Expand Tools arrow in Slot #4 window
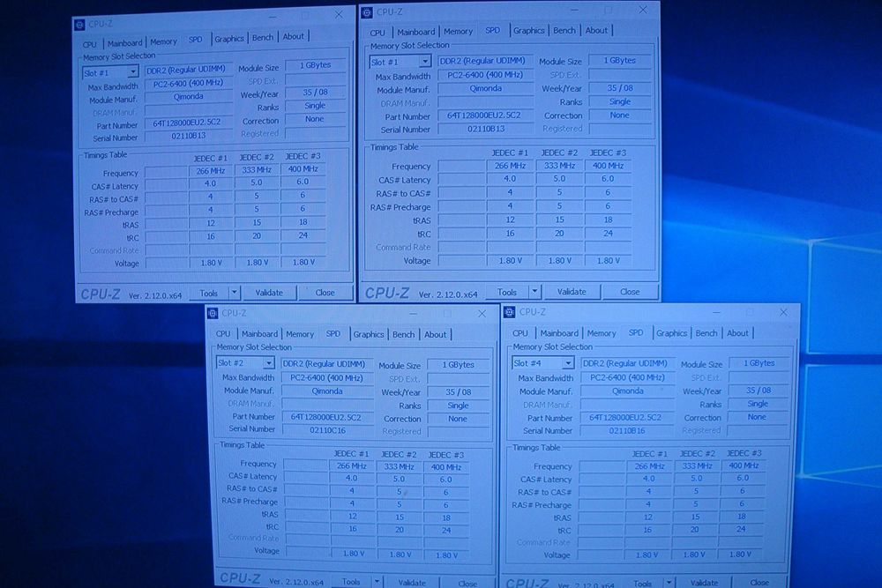 [x=669, y=583]
